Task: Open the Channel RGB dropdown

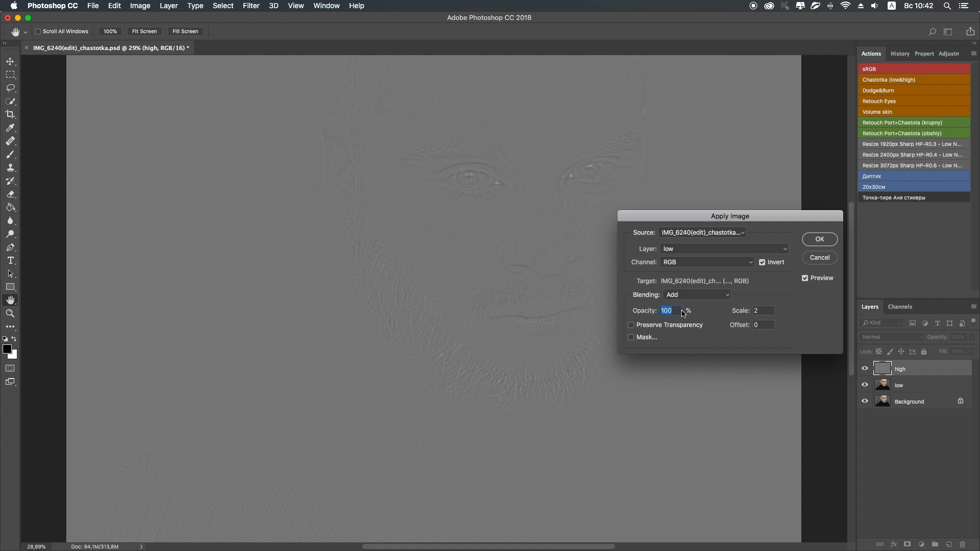Action: (x=707, y=262)
